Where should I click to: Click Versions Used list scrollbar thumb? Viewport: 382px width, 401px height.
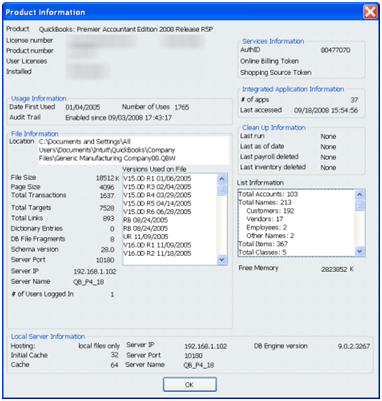click(x=222, y=191)
